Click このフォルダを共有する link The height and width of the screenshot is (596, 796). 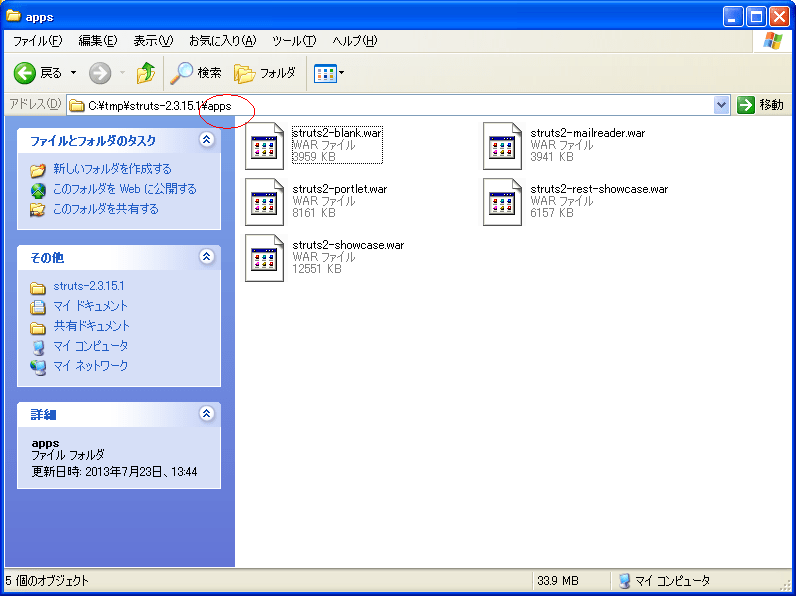[106, 209]
